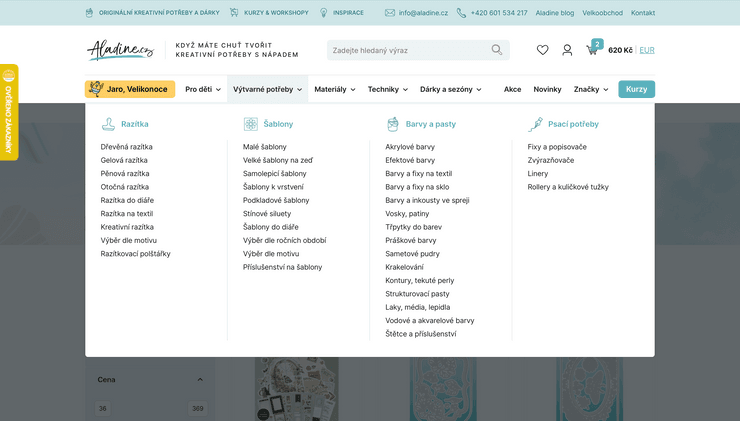Open the shopping cart icon
The image size is (740, 421).
click(x=593, y=50)
